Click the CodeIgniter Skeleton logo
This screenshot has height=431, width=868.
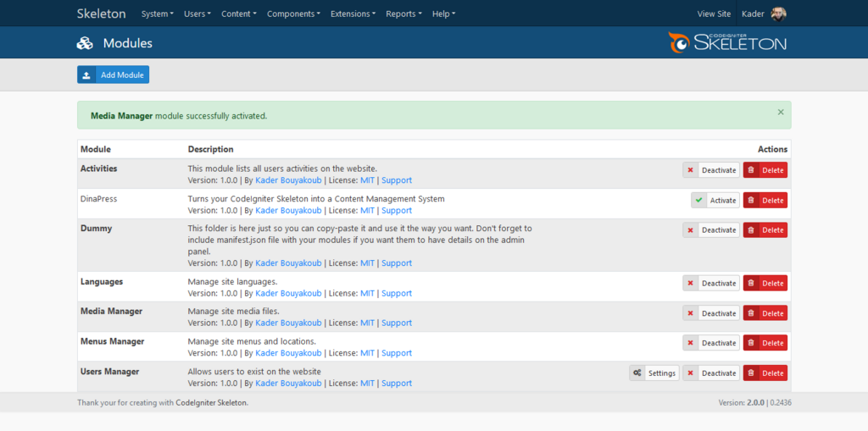726,42
